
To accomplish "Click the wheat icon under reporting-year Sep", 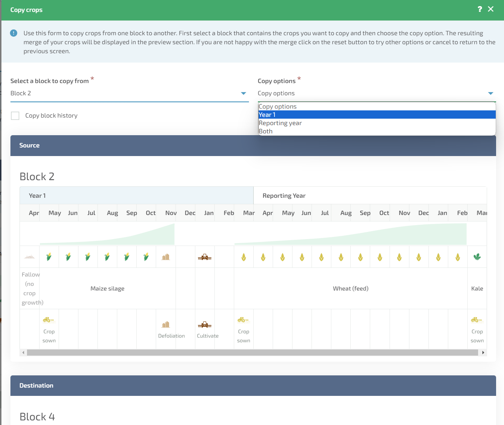I will tap(360, 257).
